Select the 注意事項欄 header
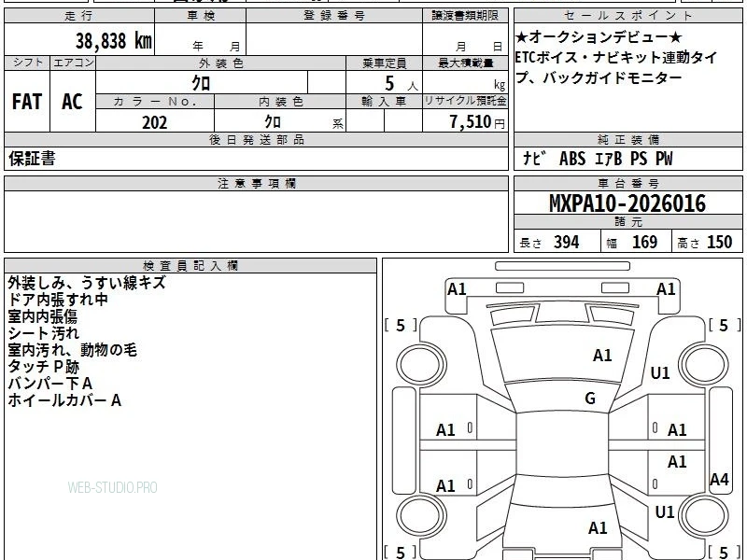Viewport: 747px width, 560px height. 256,183
